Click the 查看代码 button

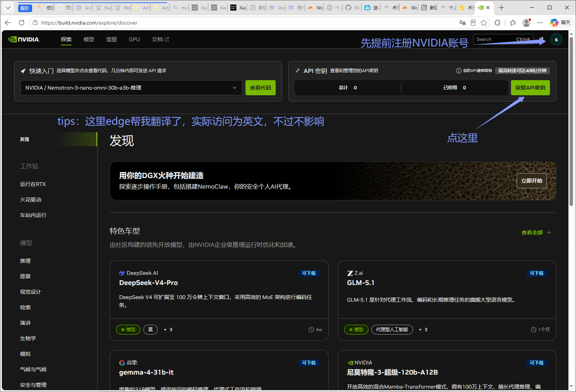click(x=261, y=88)
